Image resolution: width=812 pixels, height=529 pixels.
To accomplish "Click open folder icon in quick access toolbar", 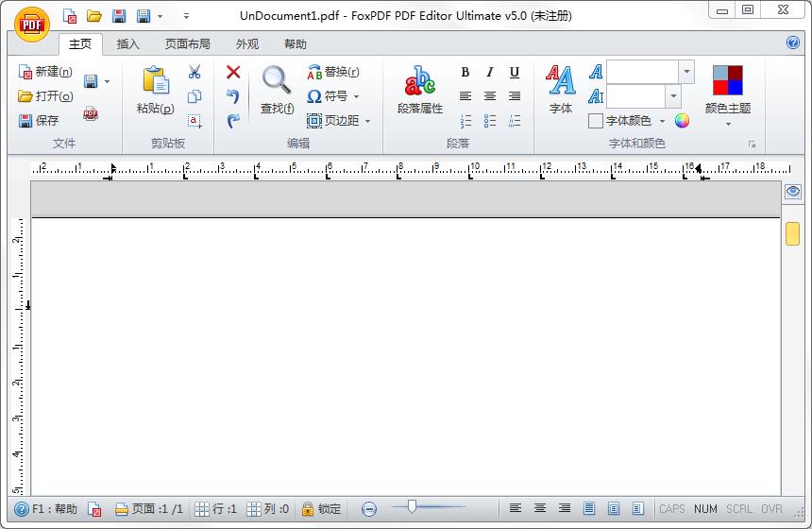I will (94, 16).
